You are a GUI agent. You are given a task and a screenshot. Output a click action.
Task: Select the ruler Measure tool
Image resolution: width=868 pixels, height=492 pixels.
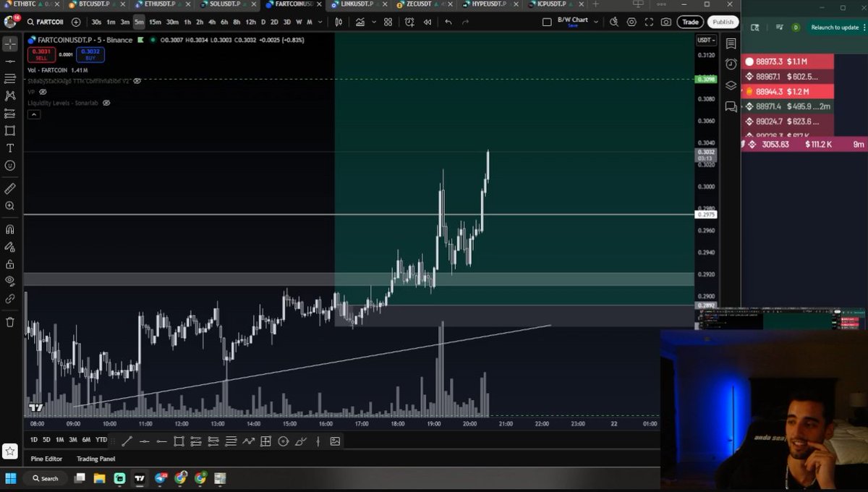pyautogui.click(x=10, y=188)
